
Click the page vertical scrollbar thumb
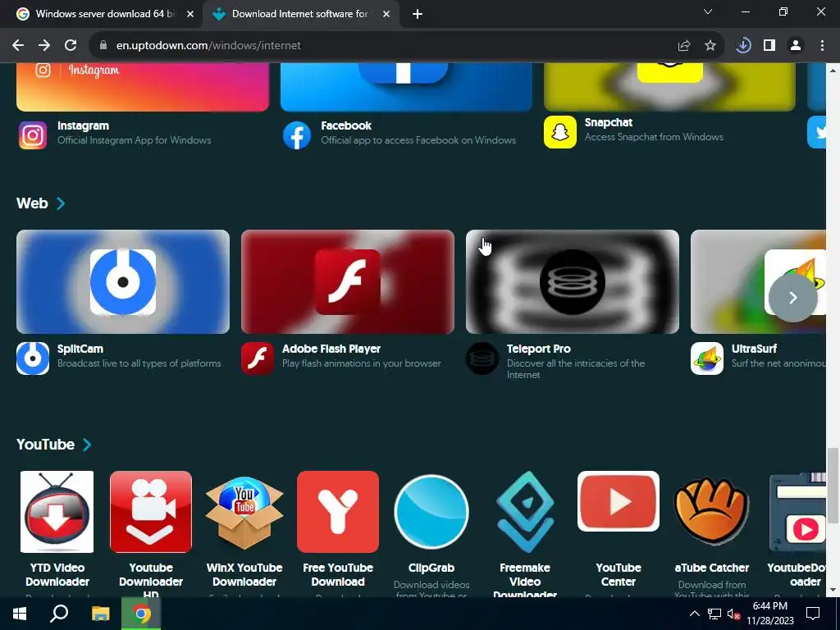833,486
